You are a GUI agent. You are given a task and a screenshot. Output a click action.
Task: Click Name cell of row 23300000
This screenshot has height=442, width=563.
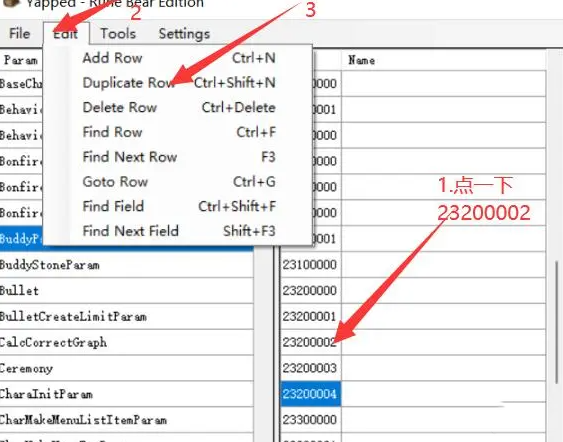[443, 420]
